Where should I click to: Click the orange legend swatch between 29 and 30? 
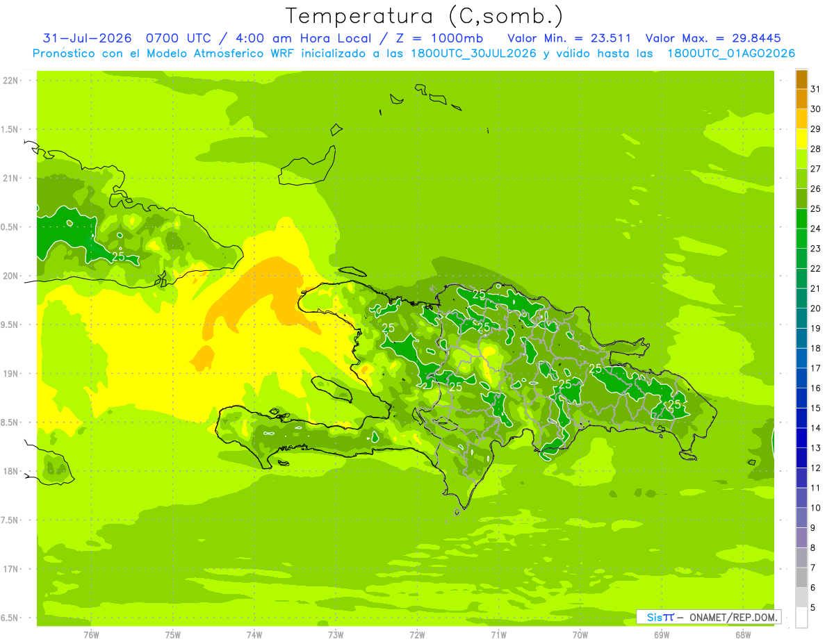(801, 119)
